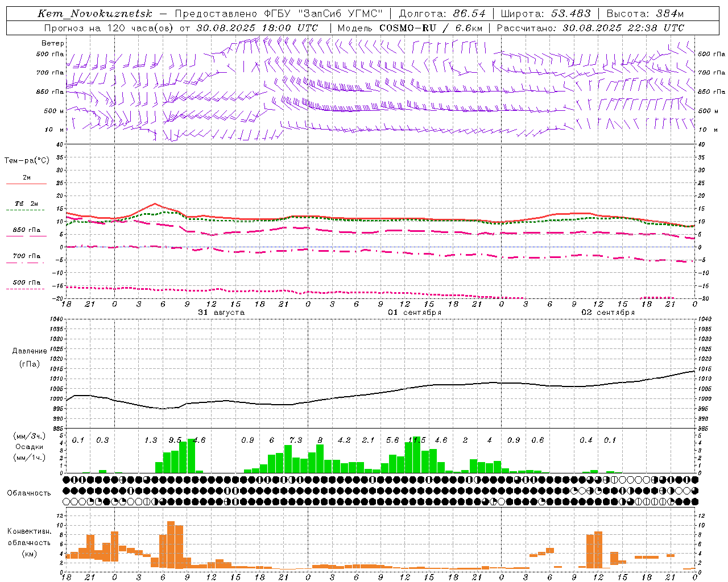Click the precipitation total 9.5
The width and height of the screenshot is (728, 582).
click(175, 440)
